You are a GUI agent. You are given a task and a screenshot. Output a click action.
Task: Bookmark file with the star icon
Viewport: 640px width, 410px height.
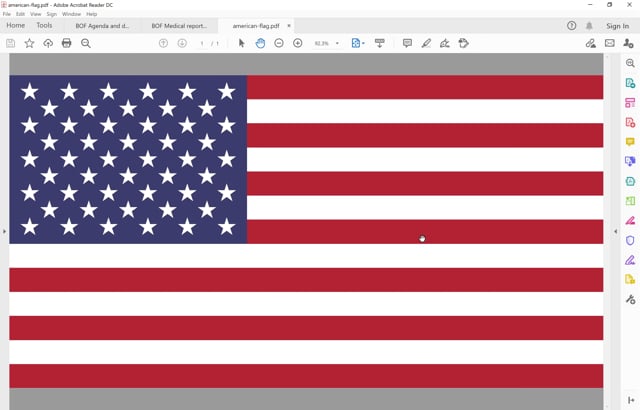click(29, 43)
